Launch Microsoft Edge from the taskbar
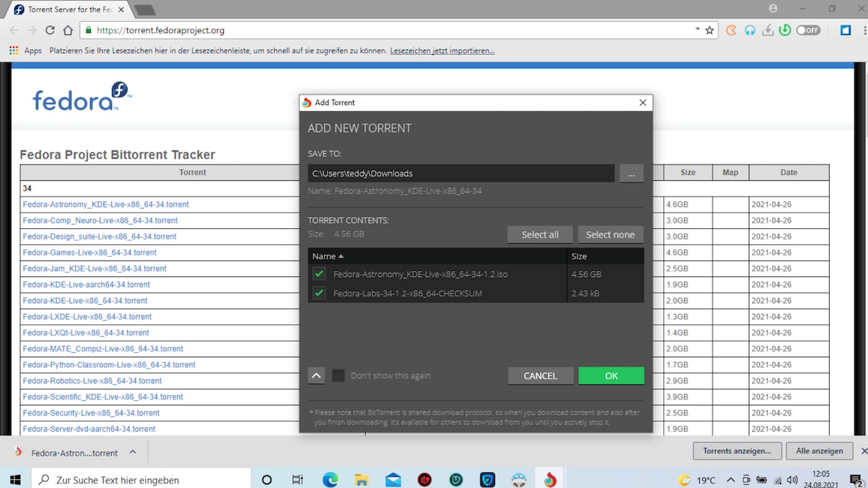868x488 pixels. pos(330,480)
